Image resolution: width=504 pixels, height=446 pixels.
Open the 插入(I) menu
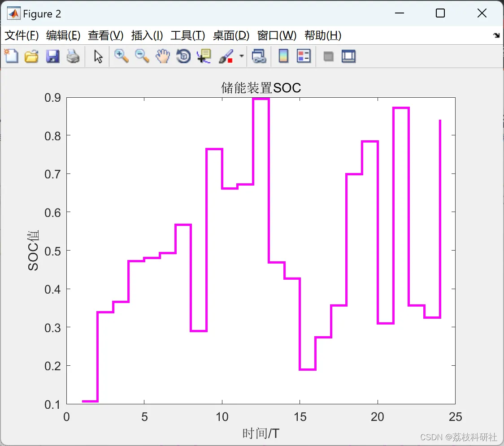pyautogui.click(x=147, y=35)
